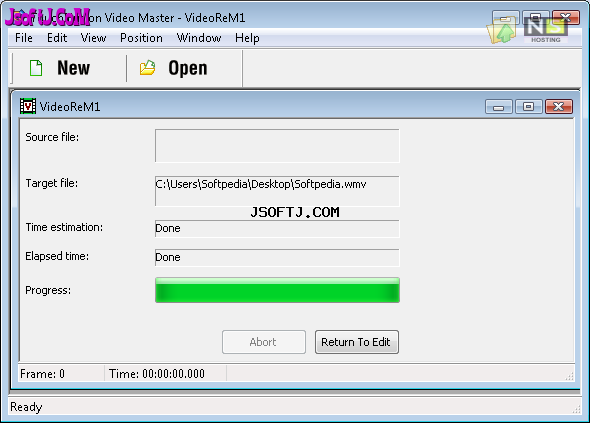Image resolution: width=590 pixels, height=423 pixels.
Task: Click the Time estimation Done field
Action: point(277,229)
